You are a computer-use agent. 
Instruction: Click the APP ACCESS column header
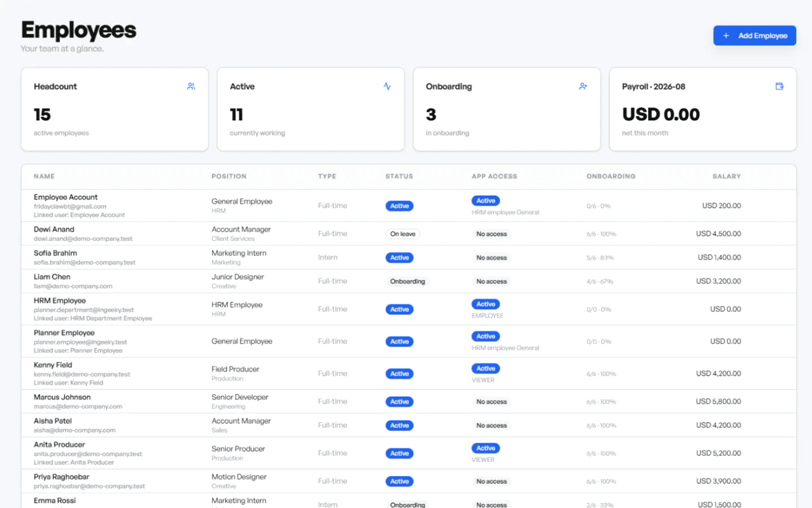pos(494,176)
